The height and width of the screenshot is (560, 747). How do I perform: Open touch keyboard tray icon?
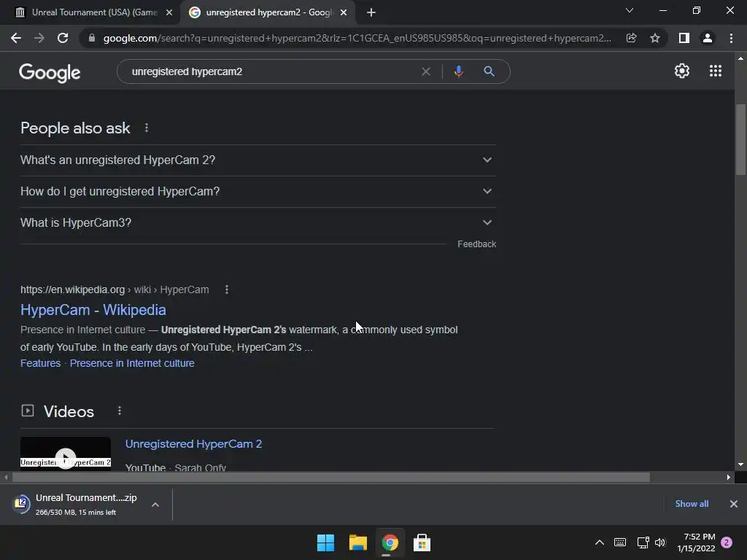click(620, 542)
